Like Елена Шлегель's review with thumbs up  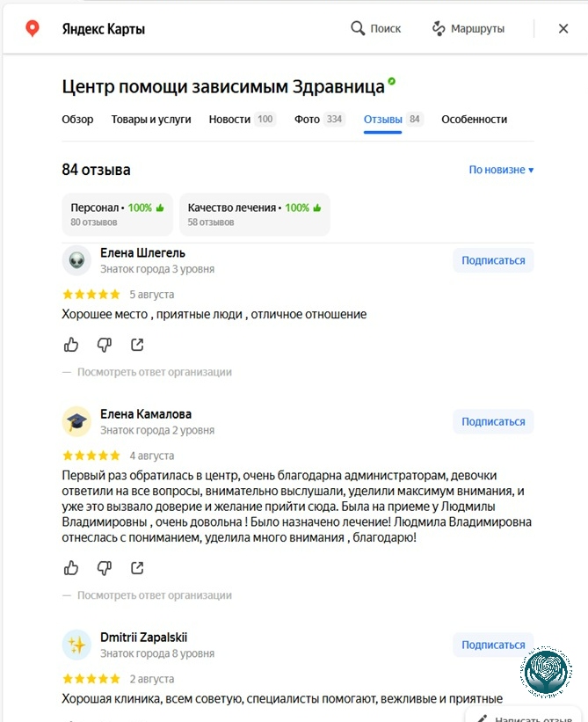pos(71,345)
